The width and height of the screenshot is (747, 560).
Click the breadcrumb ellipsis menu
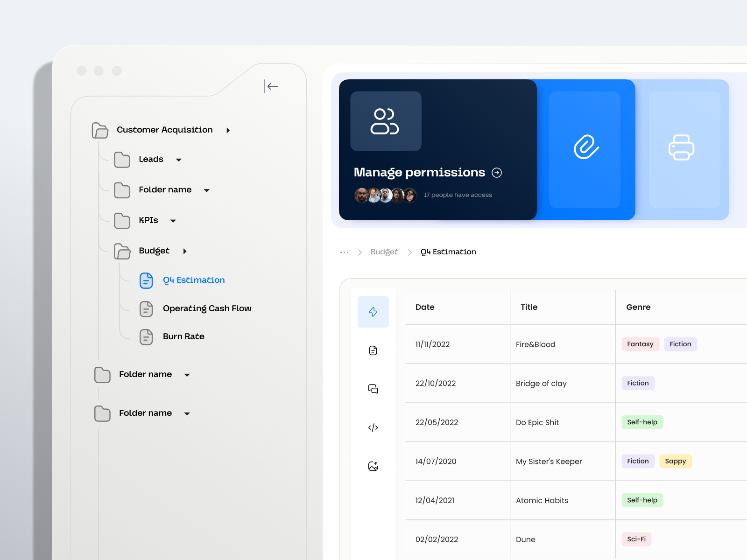344,252
